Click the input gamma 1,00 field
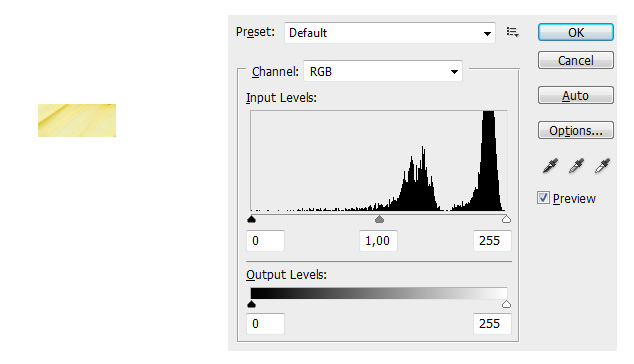The height and width of the screenshot is (364, 634). (x=378, y=241)
